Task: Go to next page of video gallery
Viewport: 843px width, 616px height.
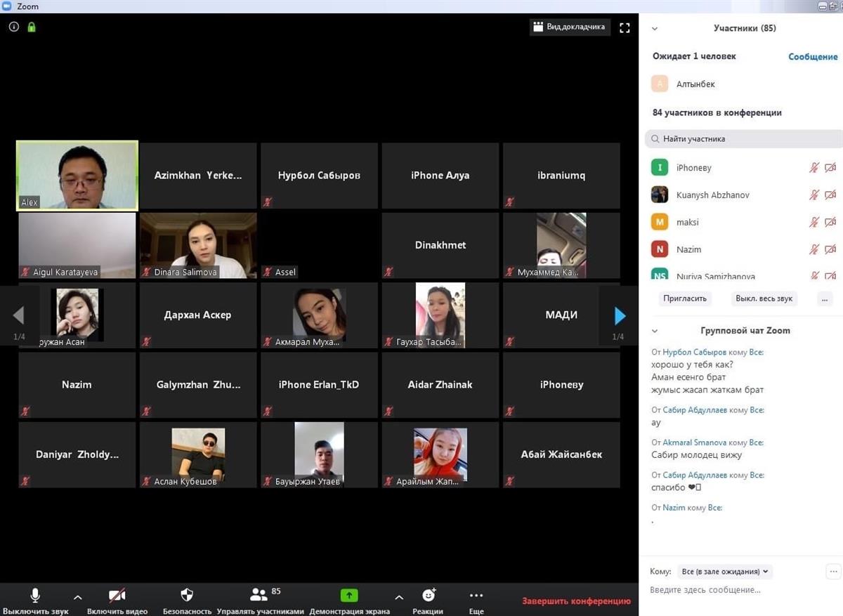Action: pos(620,316)
